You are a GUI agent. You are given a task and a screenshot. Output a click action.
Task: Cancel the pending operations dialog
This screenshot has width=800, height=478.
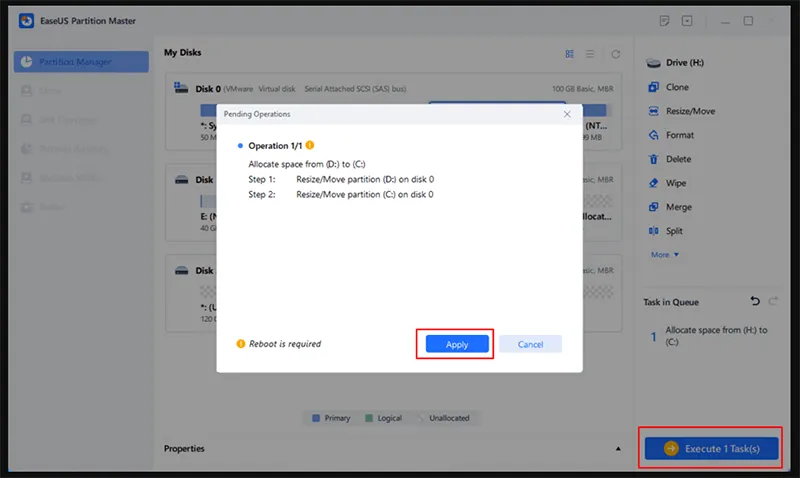coord(530,344)
